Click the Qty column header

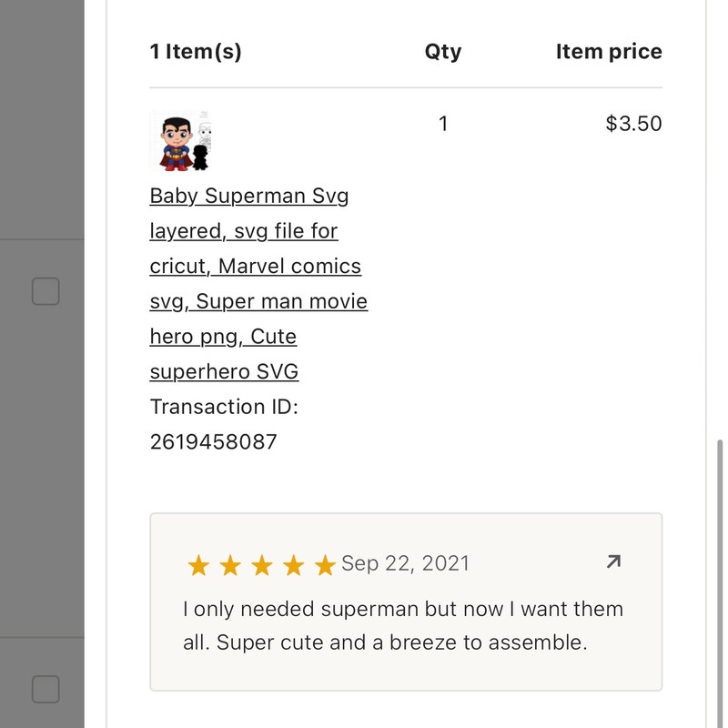tap(442, 51)
